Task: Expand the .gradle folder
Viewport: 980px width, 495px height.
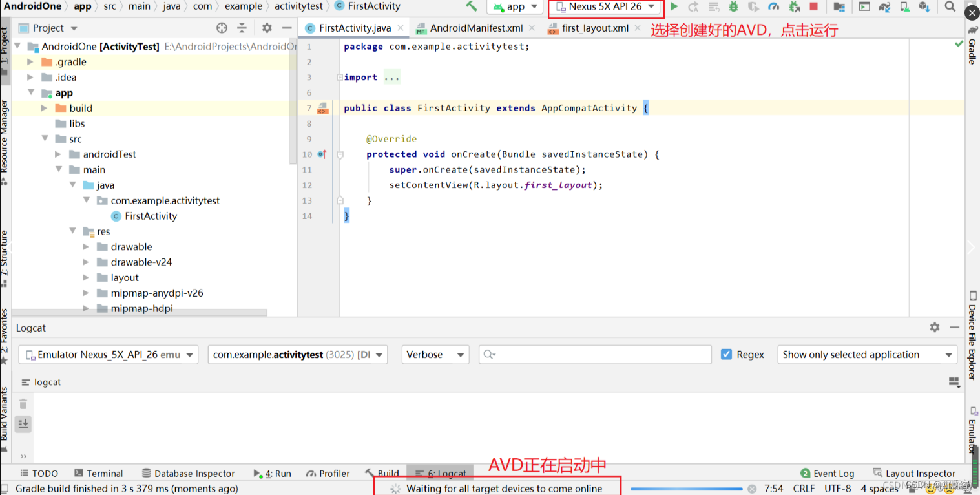Action: coord(30,62)
